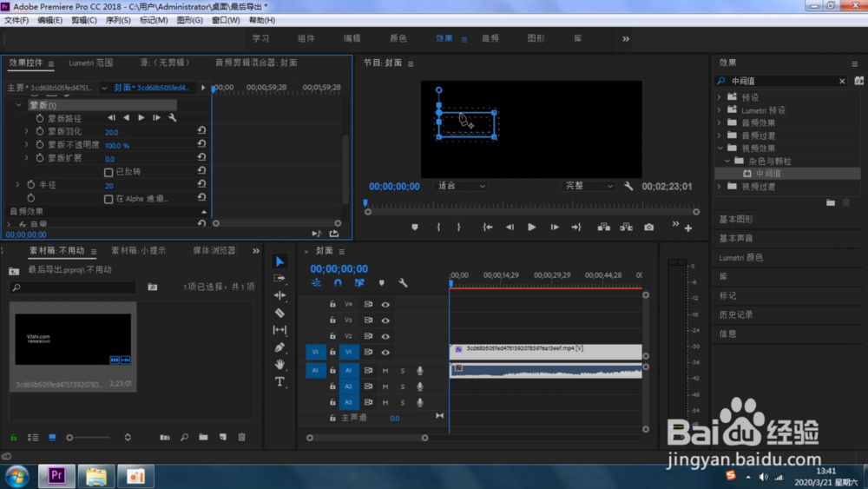Screen dimensions: 868x489
Task: Track mask path forward play icon
Action: pyautogui.click(x=141, y=117)
